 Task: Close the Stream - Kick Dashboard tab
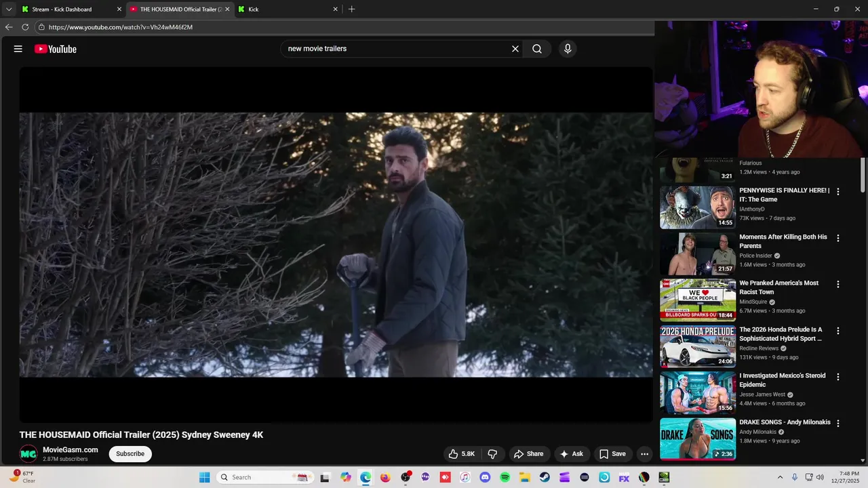119,9
